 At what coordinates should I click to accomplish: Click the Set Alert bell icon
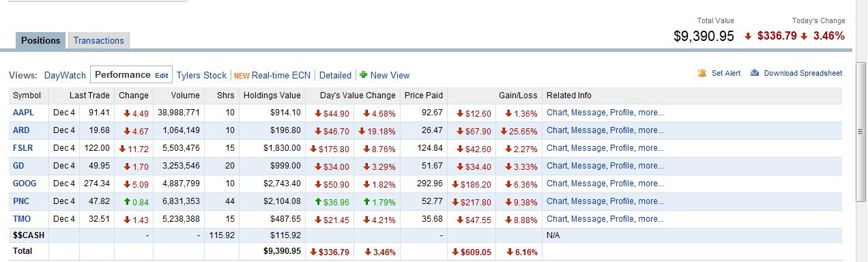pyautogui.click(x=702, y=73)
